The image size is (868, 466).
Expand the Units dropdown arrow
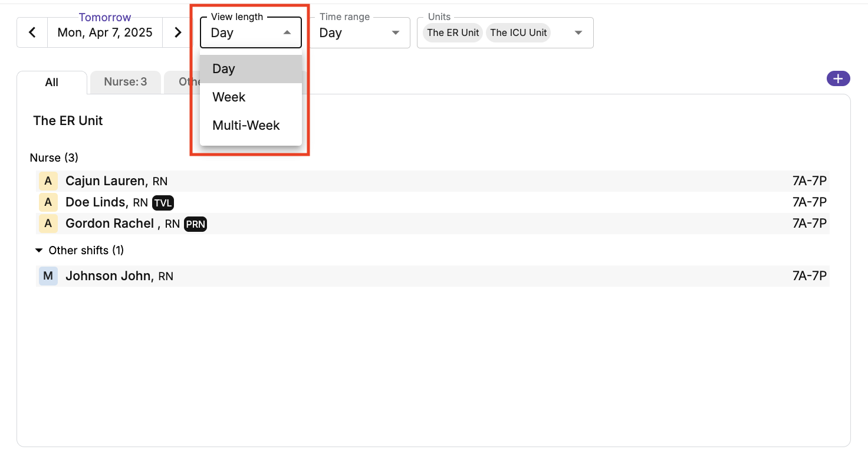click(x=578, y=32)
